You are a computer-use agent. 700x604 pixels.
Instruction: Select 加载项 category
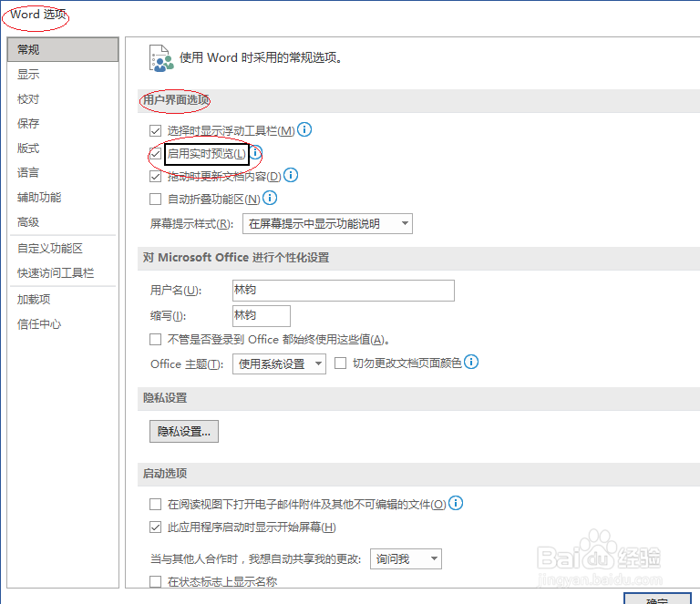[63, 300]
